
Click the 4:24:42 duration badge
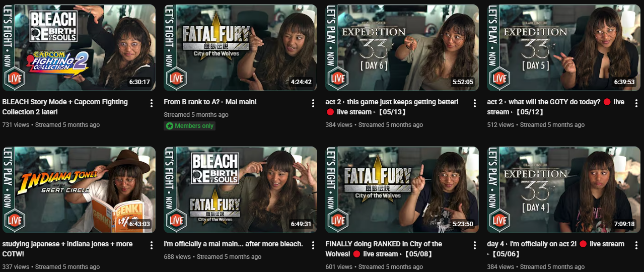click(301, 82)
